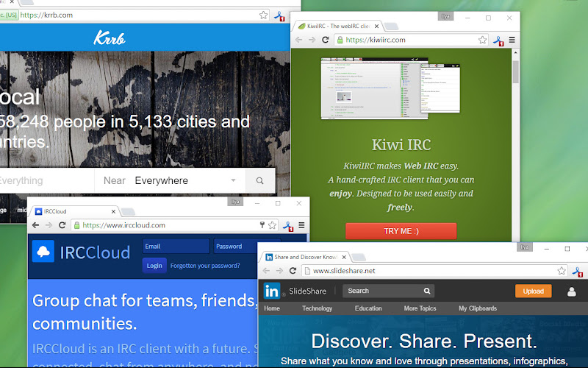588x368 pixels.
Task: Go back in the KiwiIRC window
Action: (x=299, y=40)
